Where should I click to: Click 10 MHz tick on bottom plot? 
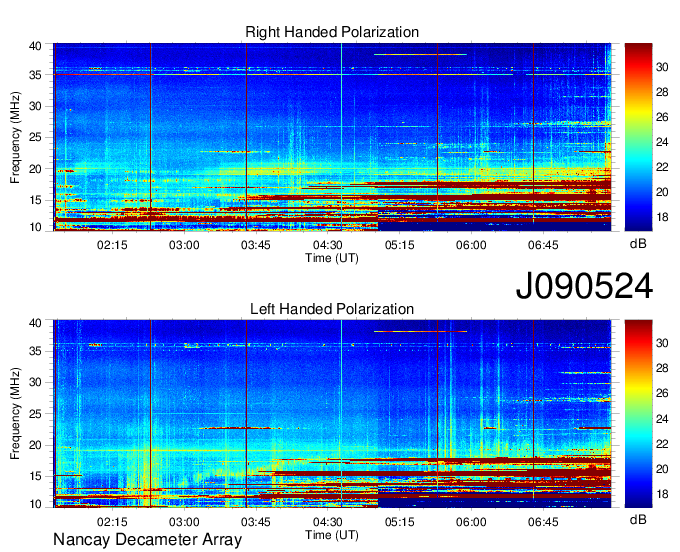(x=35, y=504)
